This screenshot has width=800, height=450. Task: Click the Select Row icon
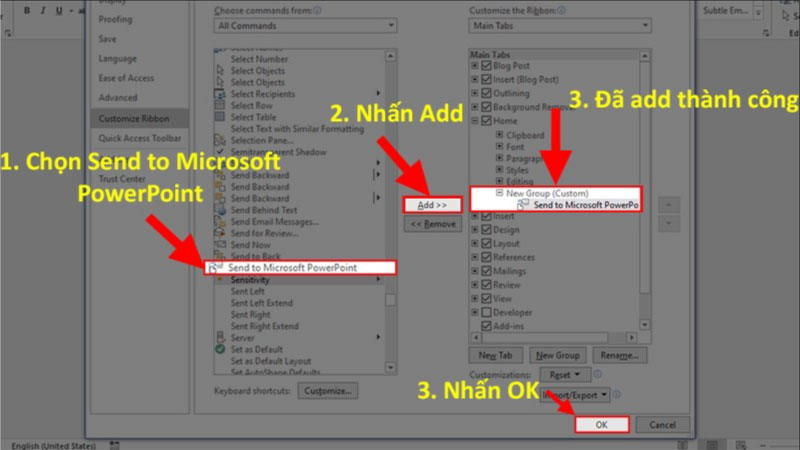(x=220, y=106)
